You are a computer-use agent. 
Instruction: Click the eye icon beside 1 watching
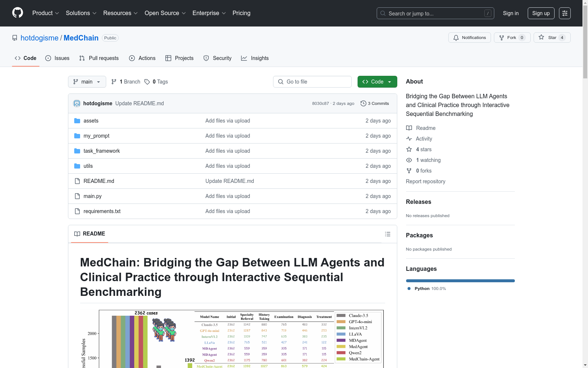pyautogui.click(x=409, y=160)
